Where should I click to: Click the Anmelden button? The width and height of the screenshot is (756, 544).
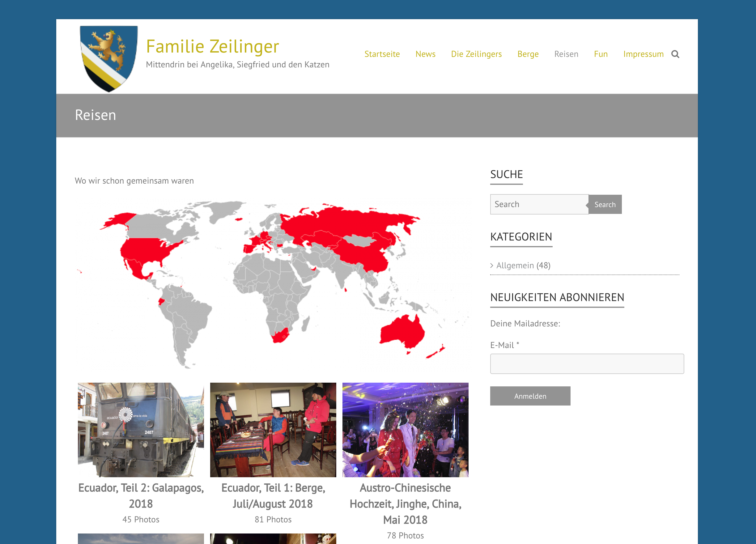[530, 396]
